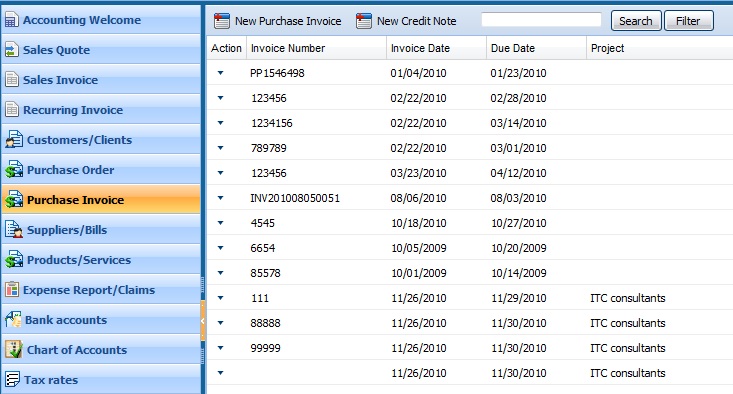
Task: Focus the search text field
Action: (x=541, y=20)
